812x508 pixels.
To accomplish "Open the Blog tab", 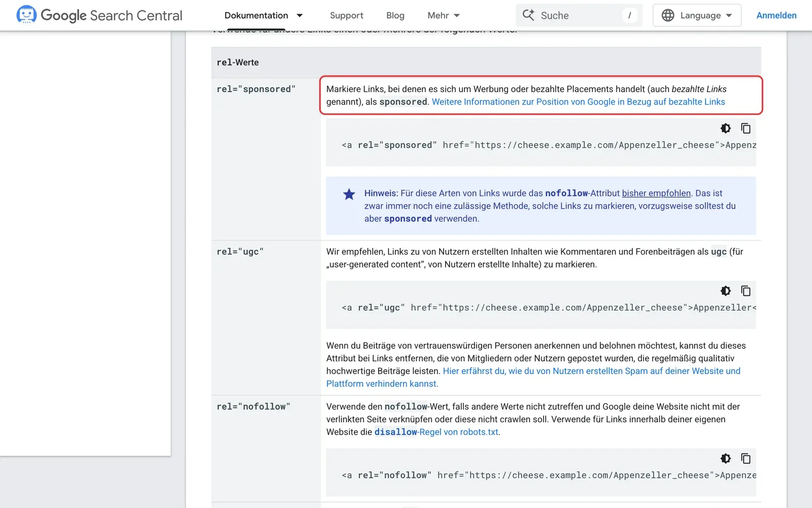I will pyautogui.click(x=395, y=15).
